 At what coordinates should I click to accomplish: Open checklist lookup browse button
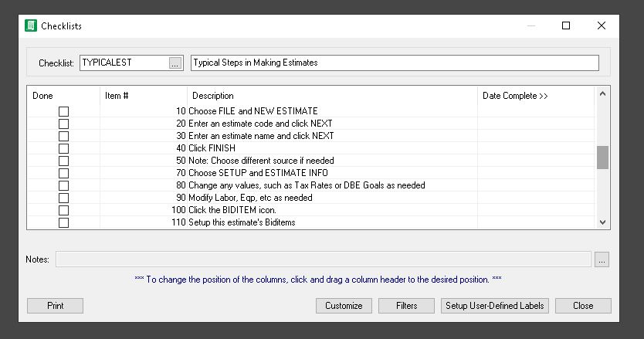pyautogui.click(x=175, y=63)
